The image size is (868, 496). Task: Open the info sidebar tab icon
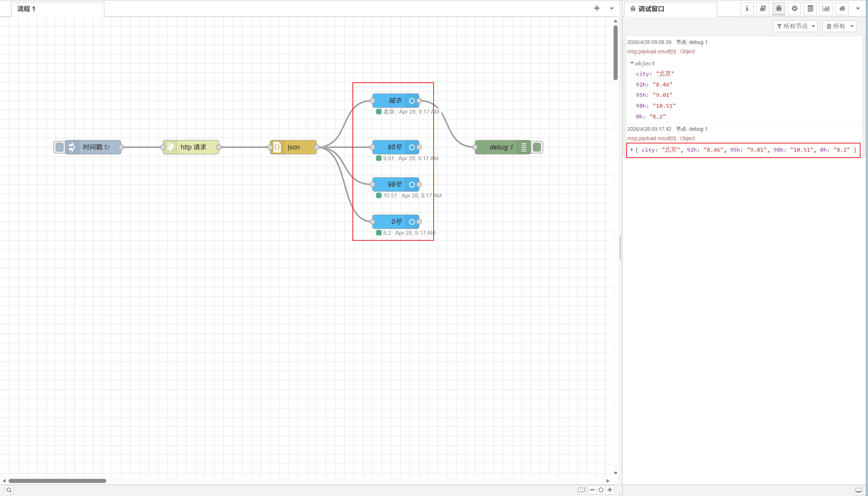pyautogui.click(x=747, y=9)
